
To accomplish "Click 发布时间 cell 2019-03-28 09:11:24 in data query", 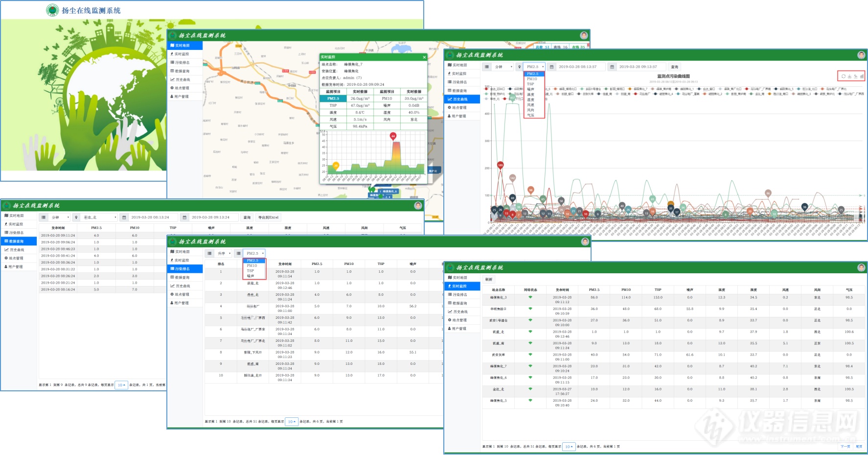I will [x=58, y=236].
